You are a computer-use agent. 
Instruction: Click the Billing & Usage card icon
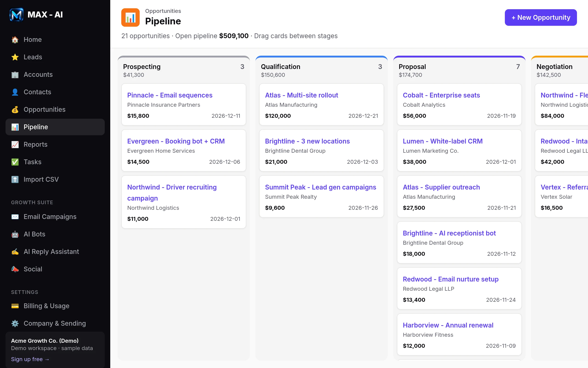point(15,306)
